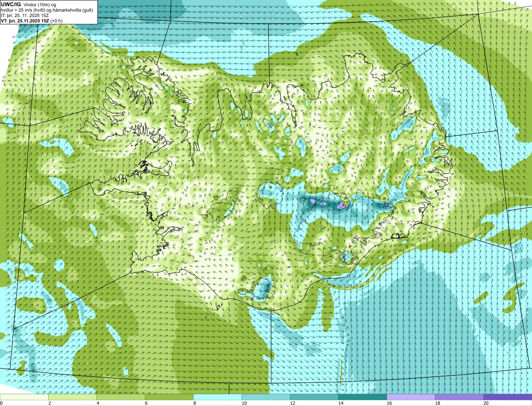This screenshot has width=532, height=406.
Task: Pick the deep violet above-20 legend swatch
Action: pos(508,397)
